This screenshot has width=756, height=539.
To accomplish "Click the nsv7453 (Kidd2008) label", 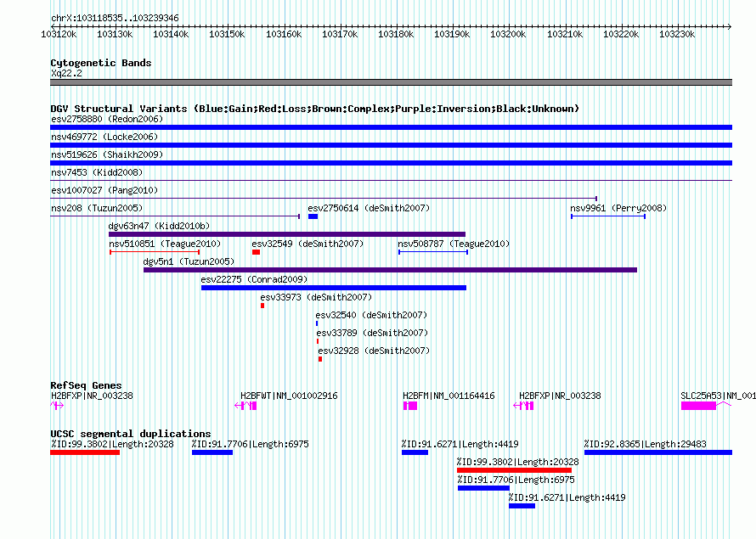I will tap(97, 172).
